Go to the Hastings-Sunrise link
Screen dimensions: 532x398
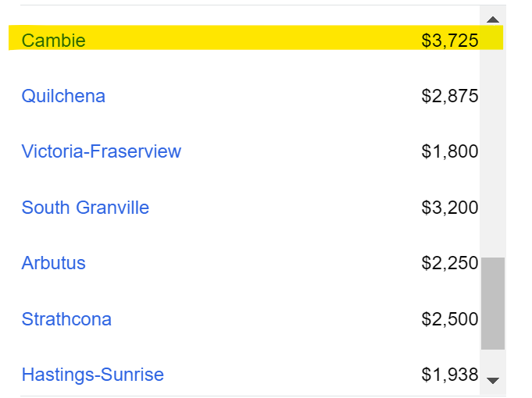tap(93, 375)
